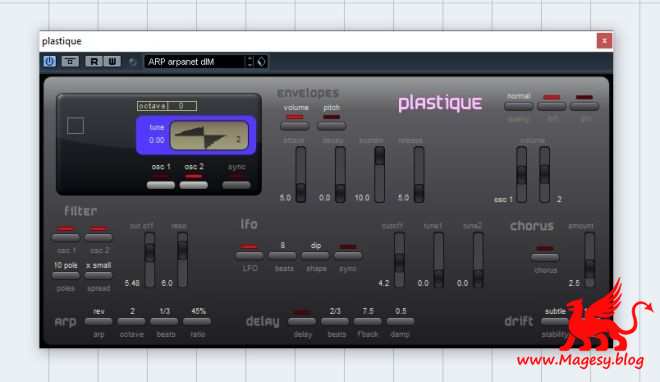Screen dimensions: 660x382
Task: Click the LFO tune1 amount slider
Action: [439, 260]
